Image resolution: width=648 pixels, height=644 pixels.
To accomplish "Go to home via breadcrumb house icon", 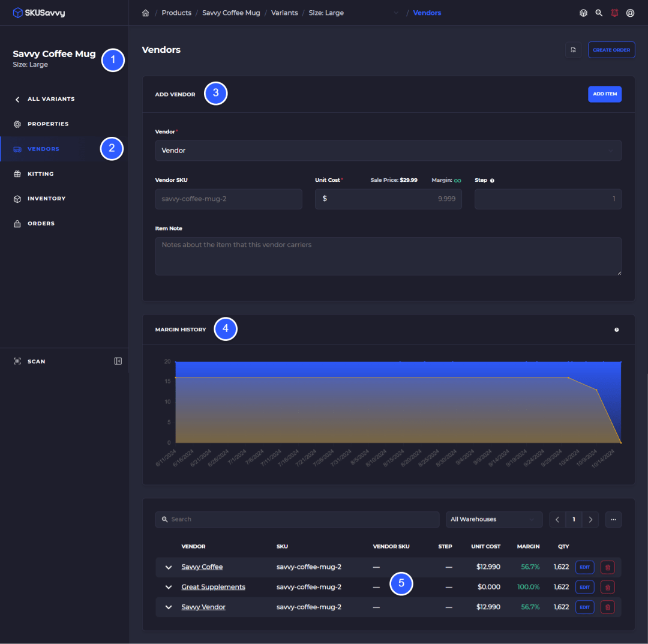I will [x=145, y=13].
